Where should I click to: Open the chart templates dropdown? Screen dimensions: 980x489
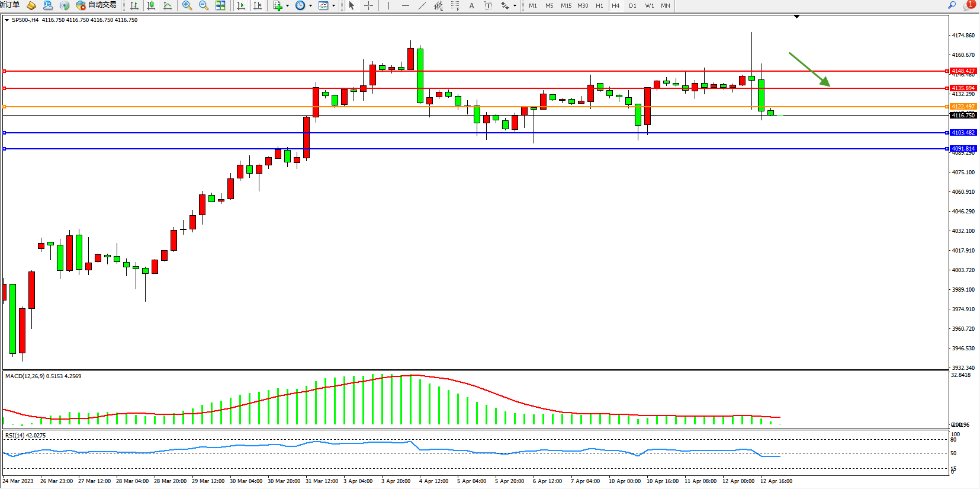333,6
